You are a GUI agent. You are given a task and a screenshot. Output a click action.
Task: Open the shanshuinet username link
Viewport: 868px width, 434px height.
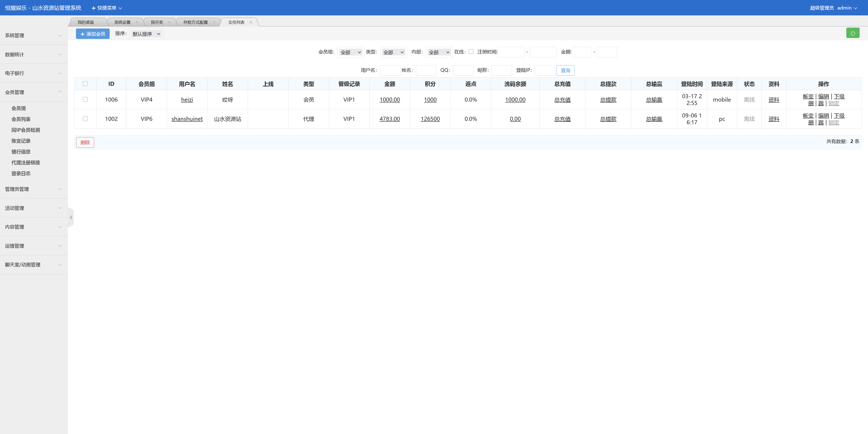(187, 119)
